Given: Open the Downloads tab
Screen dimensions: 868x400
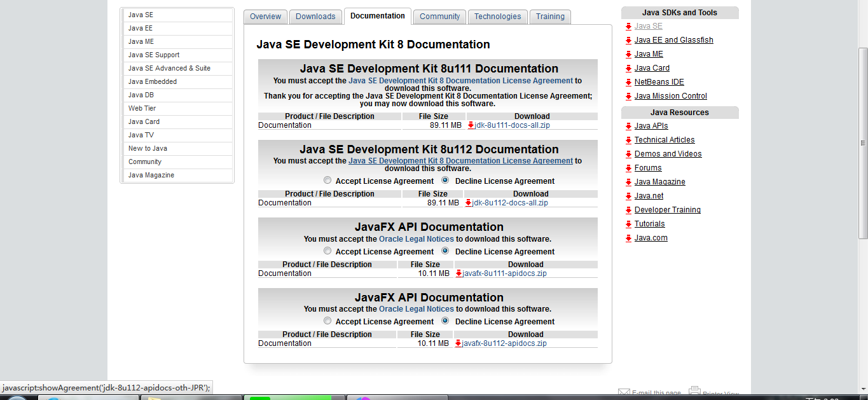Looking at the screenshot, I should tap(315, 17).
